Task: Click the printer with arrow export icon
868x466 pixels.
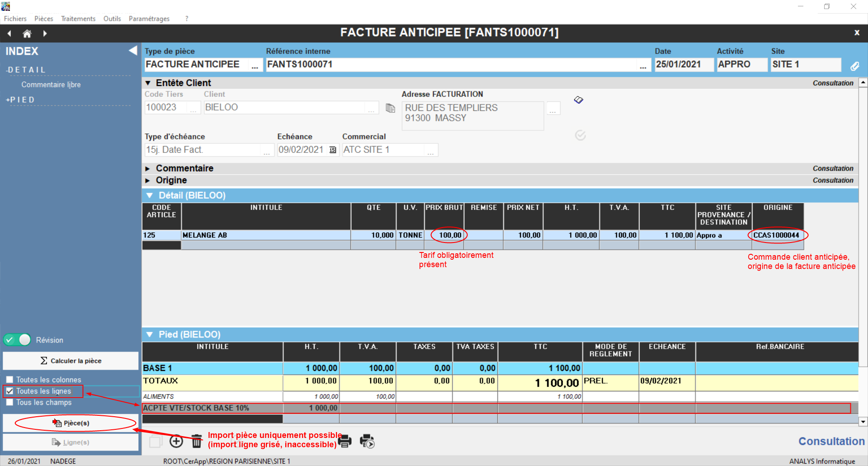Action: [x=367, y=441]
